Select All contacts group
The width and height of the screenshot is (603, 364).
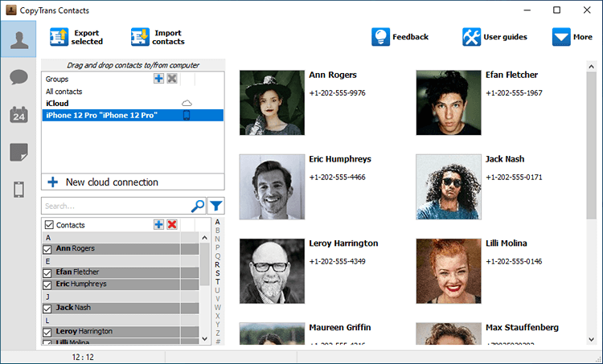pos(64,92)
